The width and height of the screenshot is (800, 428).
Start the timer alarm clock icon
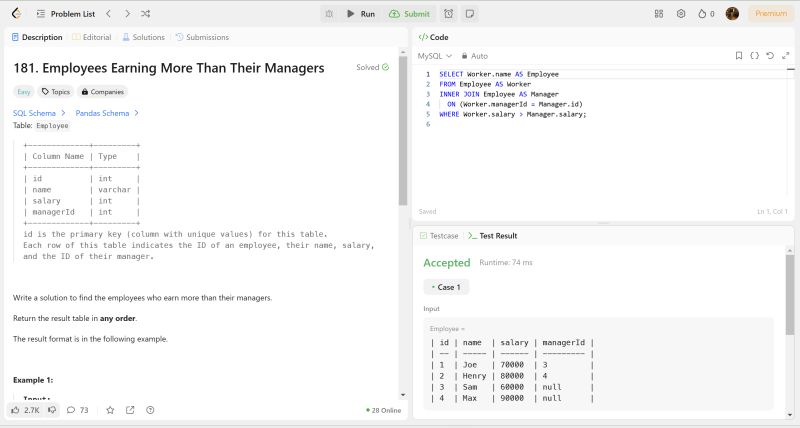[448, 14]
